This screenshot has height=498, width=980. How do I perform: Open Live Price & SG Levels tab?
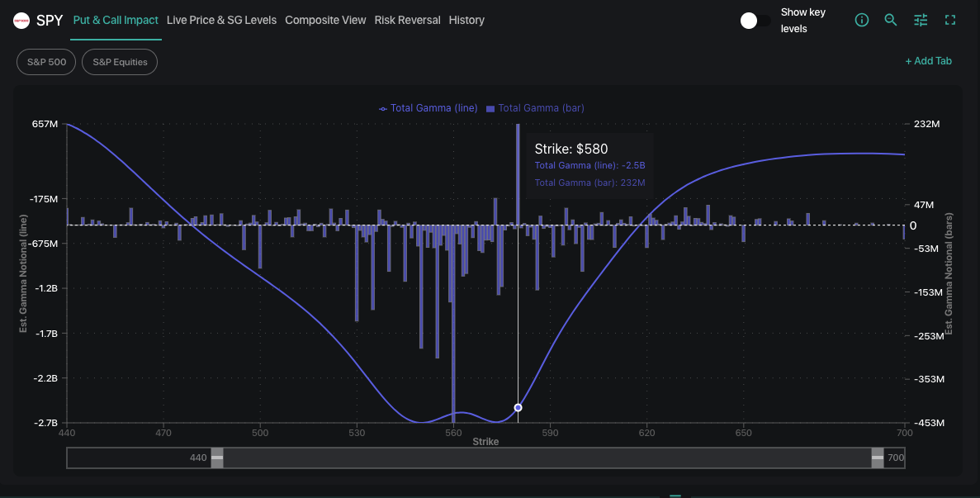(221, 20)
